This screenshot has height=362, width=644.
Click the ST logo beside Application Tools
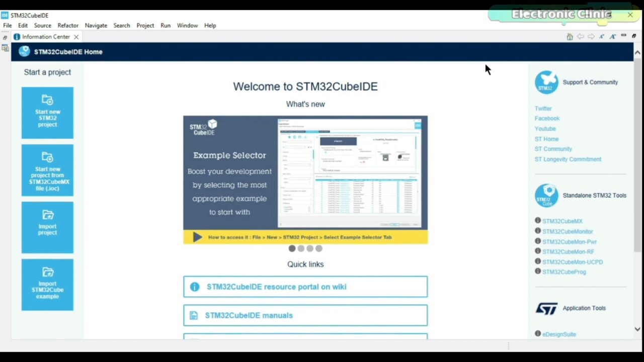pyautogui.click(x=546, y=308)
